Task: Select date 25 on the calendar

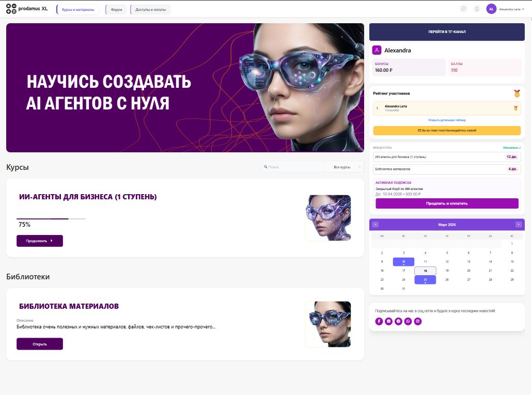Action: click(425, 279)
